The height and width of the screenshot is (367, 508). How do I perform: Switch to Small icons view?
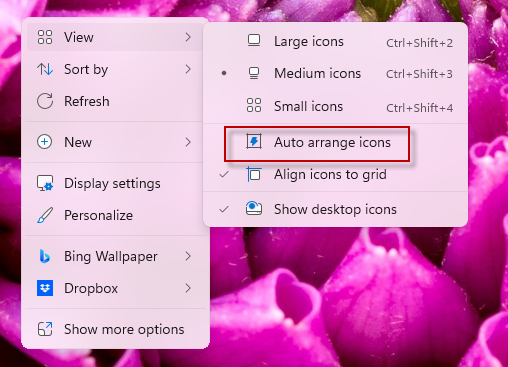(335, 106)
